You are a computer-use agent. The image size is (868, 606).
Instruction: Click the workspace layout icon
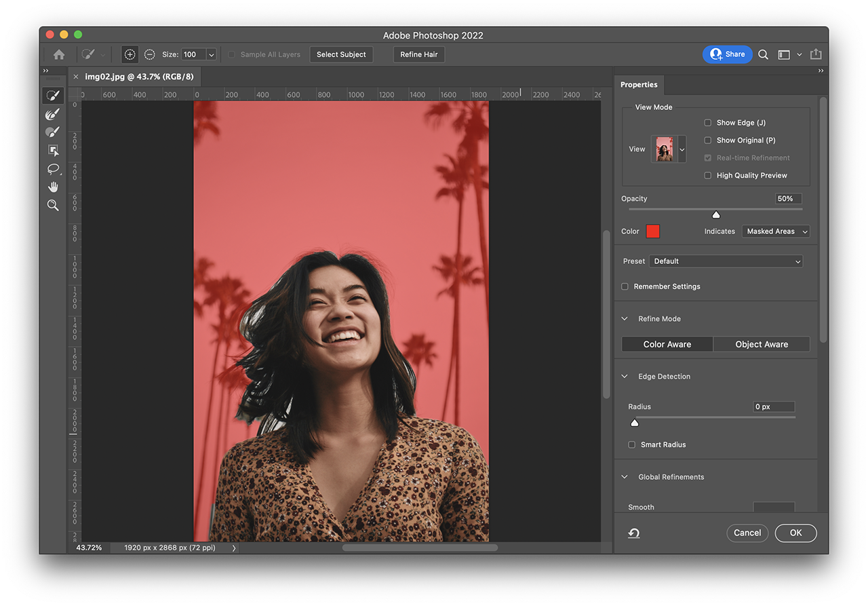pyautogui.click(x=784, y=54)
